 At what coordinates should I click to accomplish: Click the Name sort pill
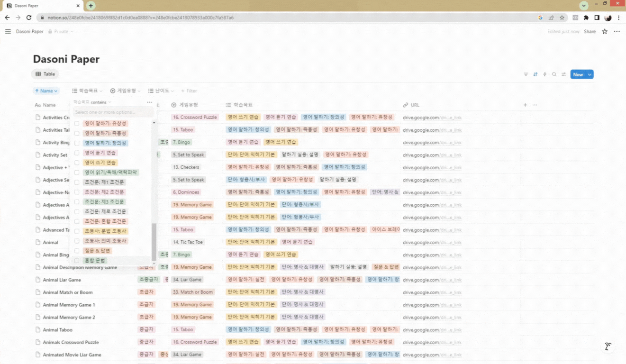[x=46, y=91]
